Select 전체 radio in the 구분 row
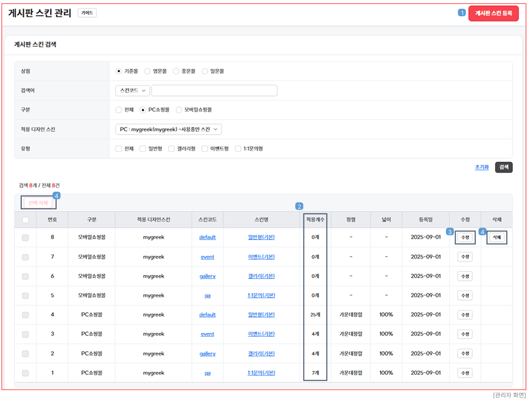The height and width of the screenshot is (403, 532). click(x=118, y=110)
